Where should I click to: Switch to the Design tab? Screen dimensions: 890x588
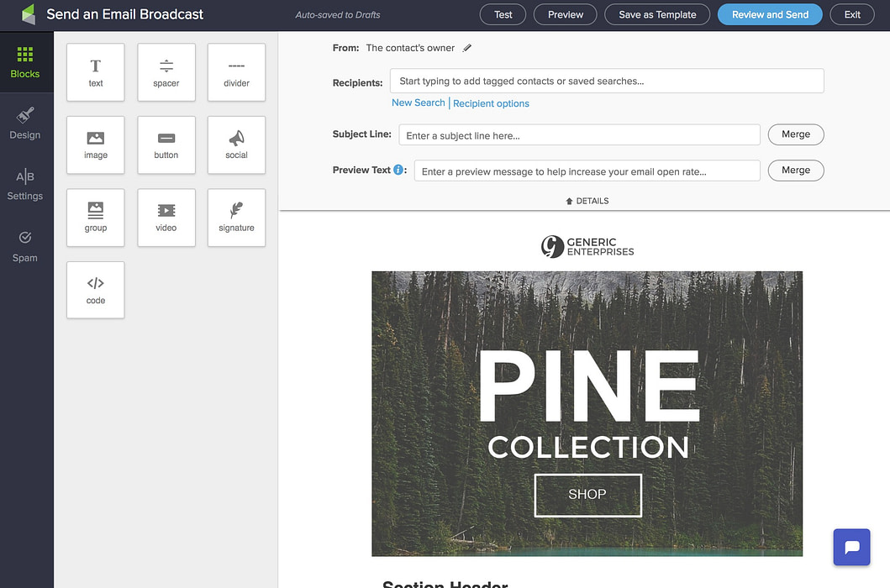tap(25, 123)
